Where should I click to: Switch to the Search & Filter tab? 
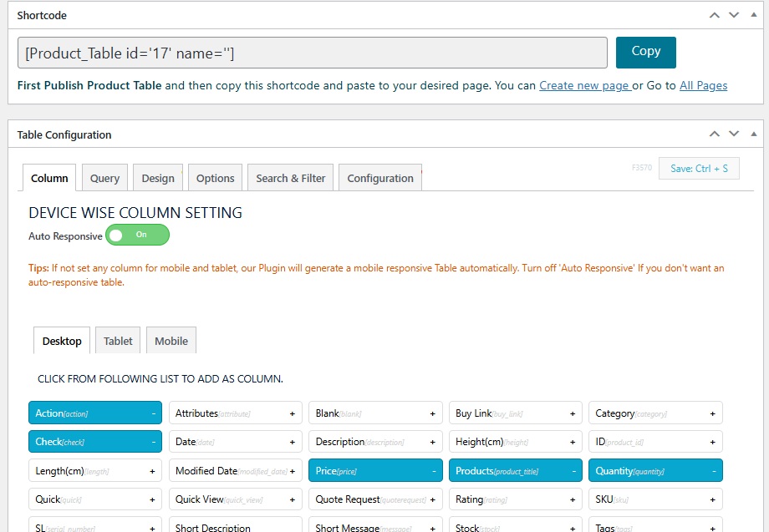click(290, 178)
